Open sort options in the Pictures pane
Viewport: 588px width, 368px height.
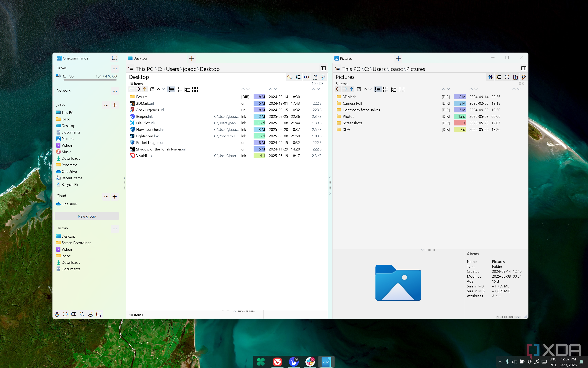tap(490, 77)
